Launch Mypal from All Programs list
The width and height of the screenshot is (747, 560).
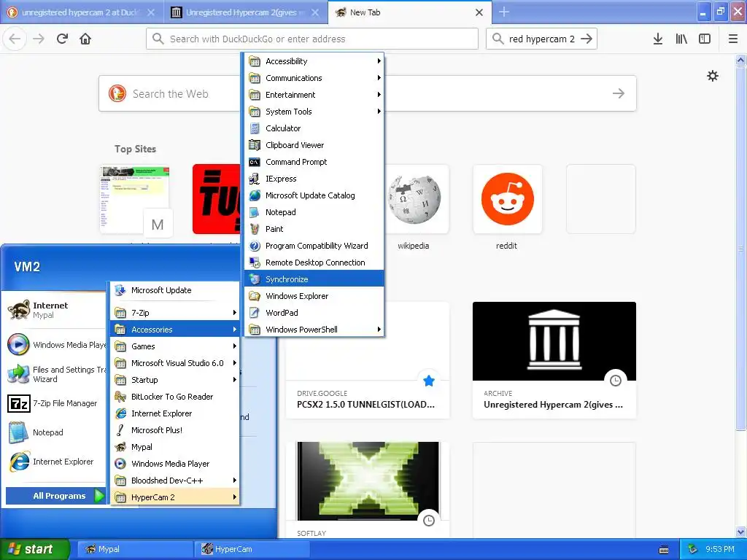point(175,447)
